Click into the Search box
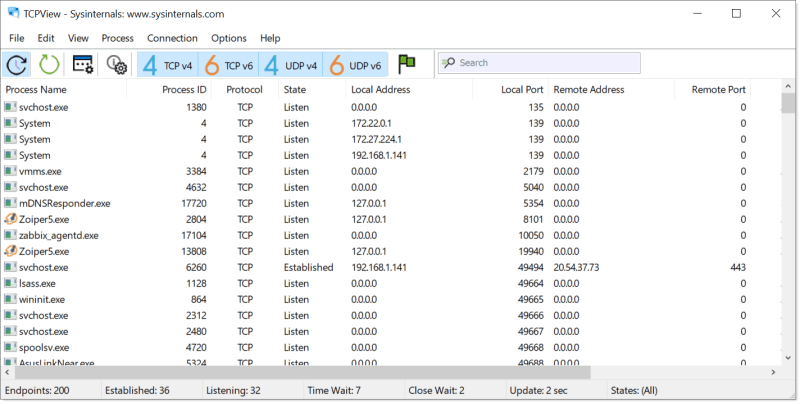 (539, 63)
